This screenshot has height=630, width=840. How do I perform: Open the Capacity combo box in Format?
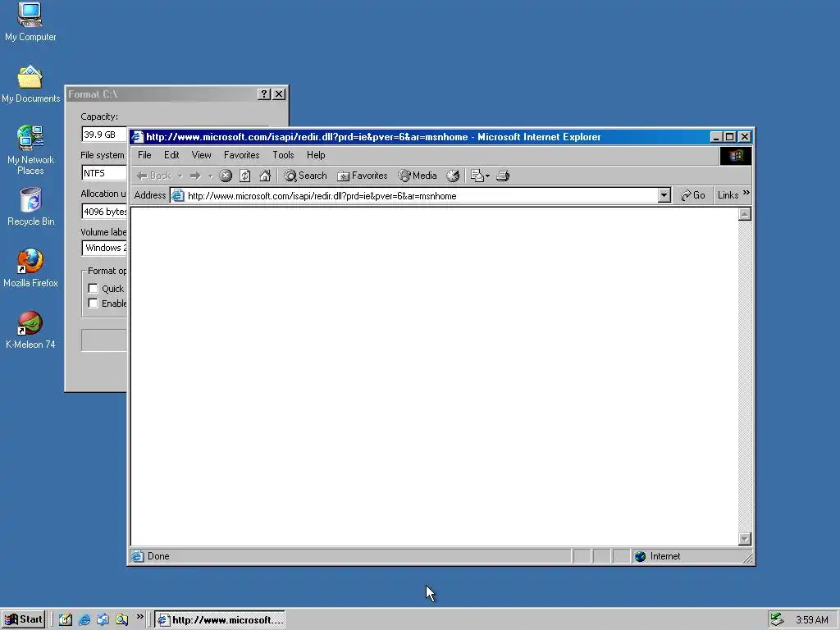104,135
